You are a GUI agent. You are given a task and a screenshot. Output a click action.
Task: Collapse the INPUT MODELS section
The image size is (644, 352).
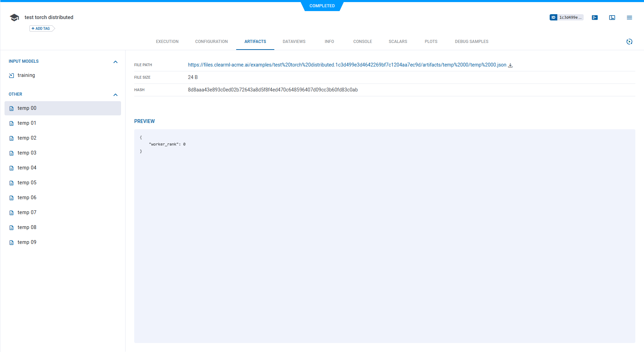(115, 62)
